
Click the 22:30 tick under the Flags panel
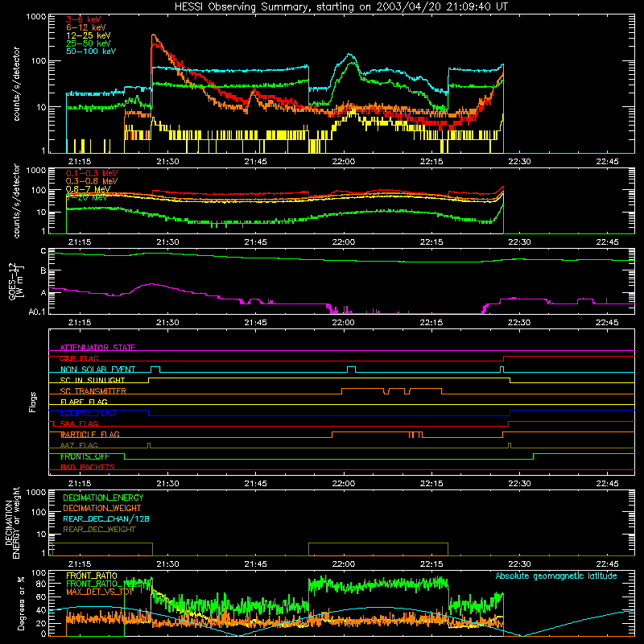(519, 484)
